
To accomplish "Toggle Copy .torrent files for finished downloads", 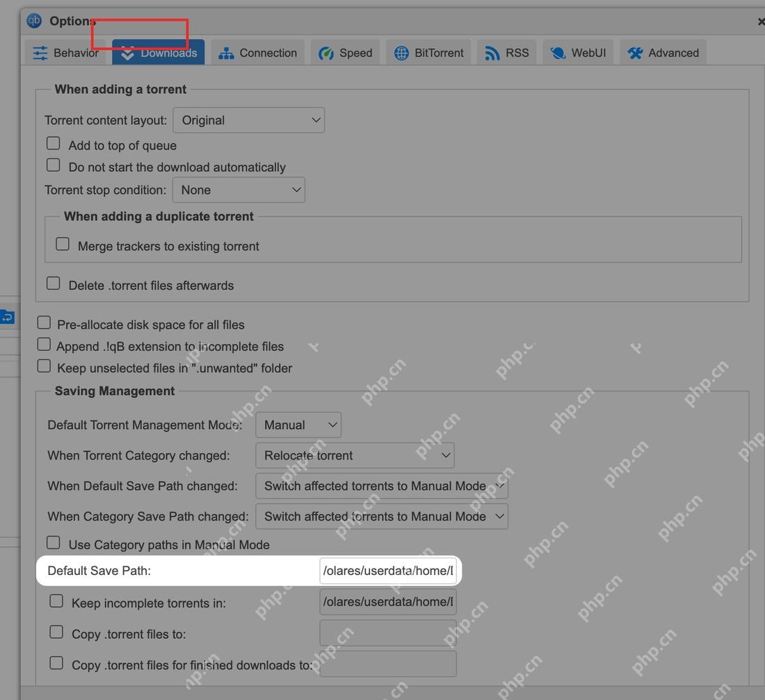I will 56,662.
